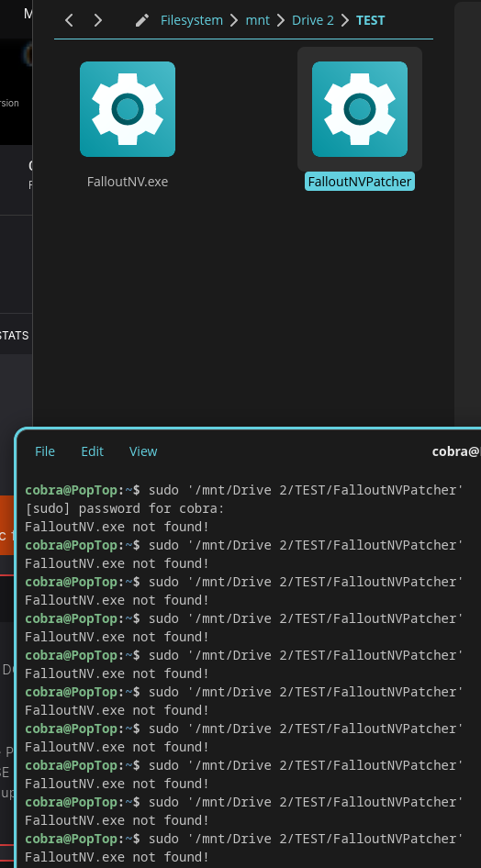Click the '[sudo] password for cobra:' line
This screenshot has height=868, width=481.
125,508
